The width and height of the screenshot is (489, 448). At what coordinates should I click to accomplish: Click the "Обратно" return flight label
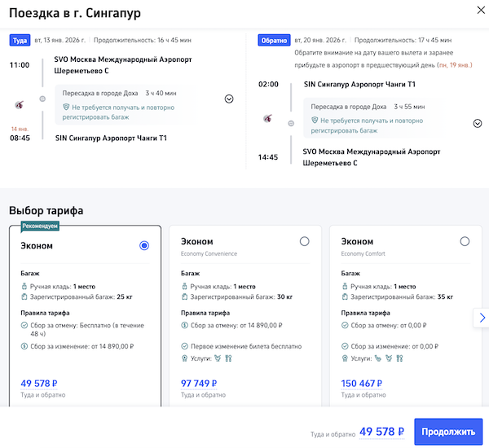(x=272, y=39)
